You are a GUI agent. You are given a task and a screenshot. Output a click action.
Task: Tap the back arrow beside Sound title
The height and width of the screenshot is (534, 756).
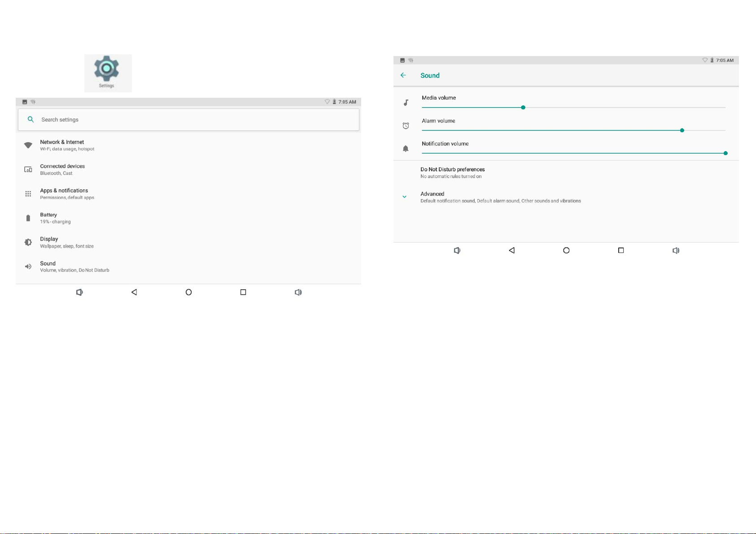point(403,75)
